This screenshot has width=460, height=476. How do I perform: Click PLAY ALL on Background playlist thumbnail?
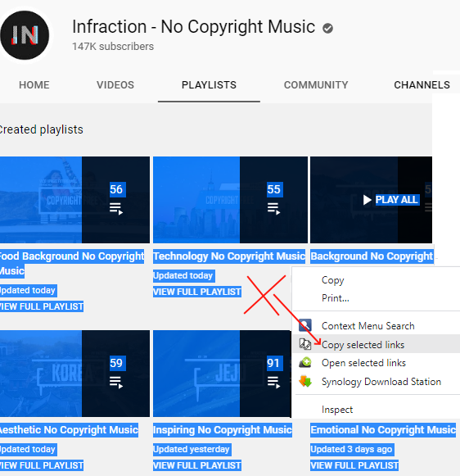[397, 200]
